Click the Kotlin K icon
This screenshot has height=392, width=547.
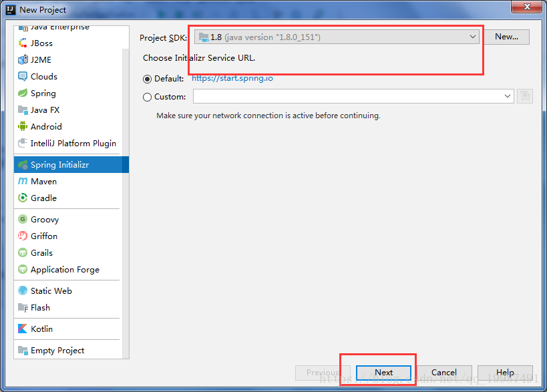pos(23,329)
